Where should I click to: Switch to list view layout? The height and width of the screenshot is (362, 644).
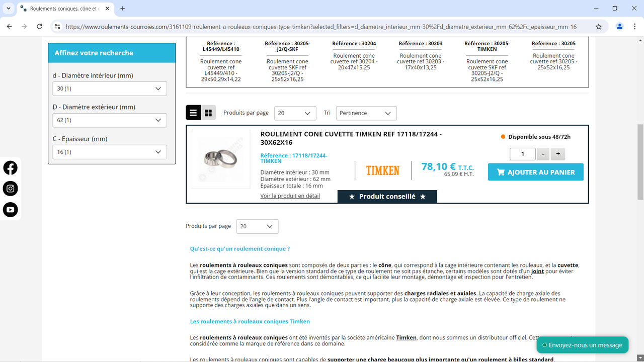click(194, 113)
